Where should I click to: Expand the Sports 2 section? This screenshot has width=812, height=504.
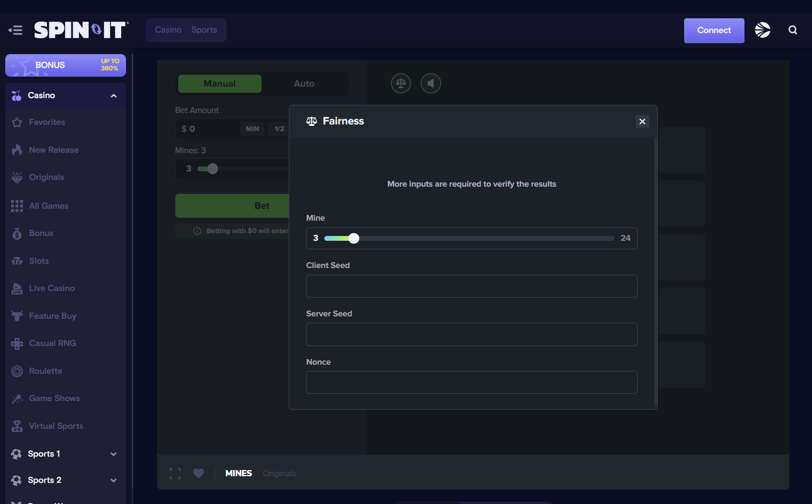(114, 480)
